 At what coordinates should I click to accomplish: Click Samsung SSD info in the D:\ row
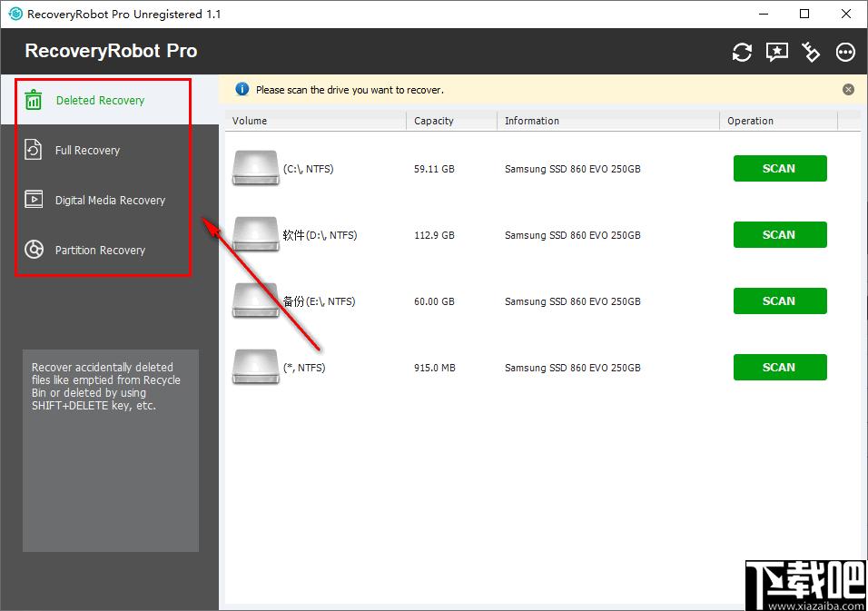572,235
